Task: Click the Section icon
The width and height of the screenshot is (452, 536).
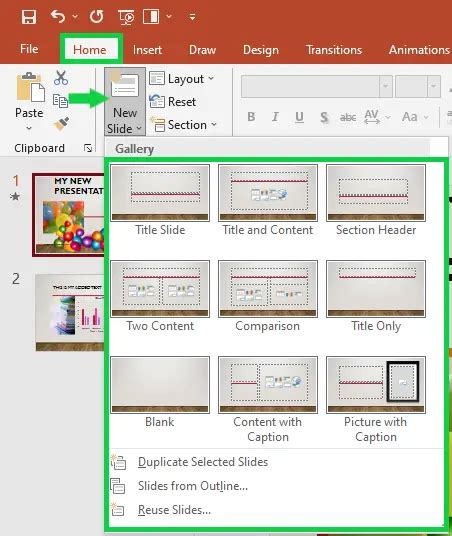Action: [158, 124]
